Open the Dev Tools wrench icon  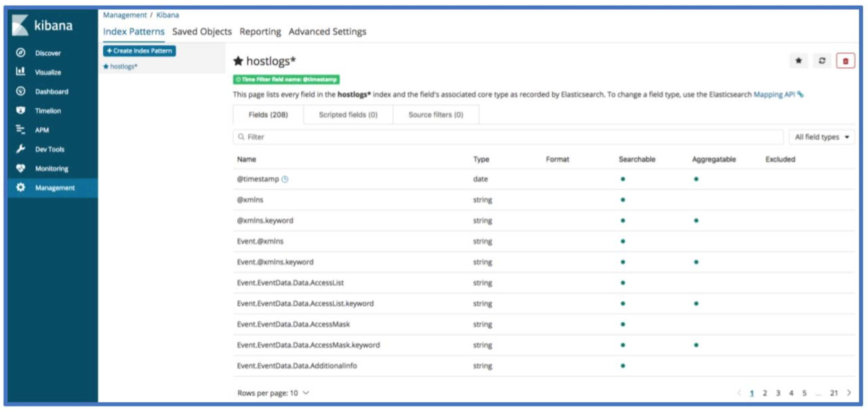[x=20, y=149]
